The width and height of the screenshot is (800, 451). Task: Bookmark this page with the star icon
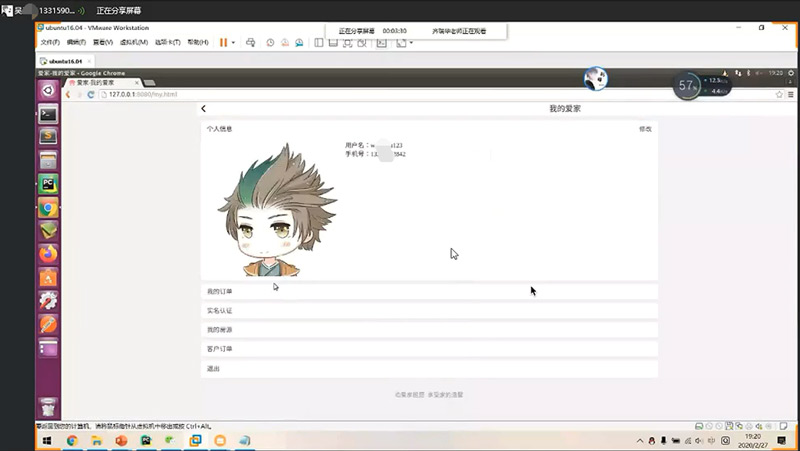coord(779,94)
